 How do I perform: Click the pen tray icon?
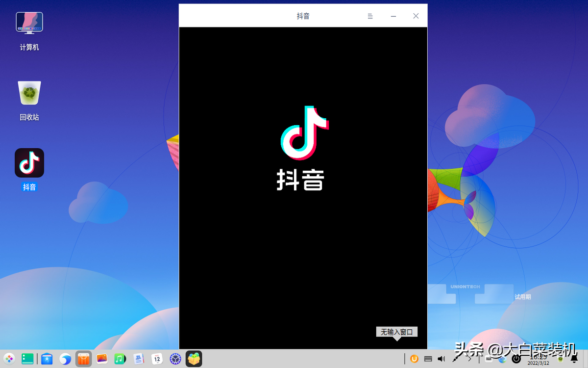(x=456, y=359)
